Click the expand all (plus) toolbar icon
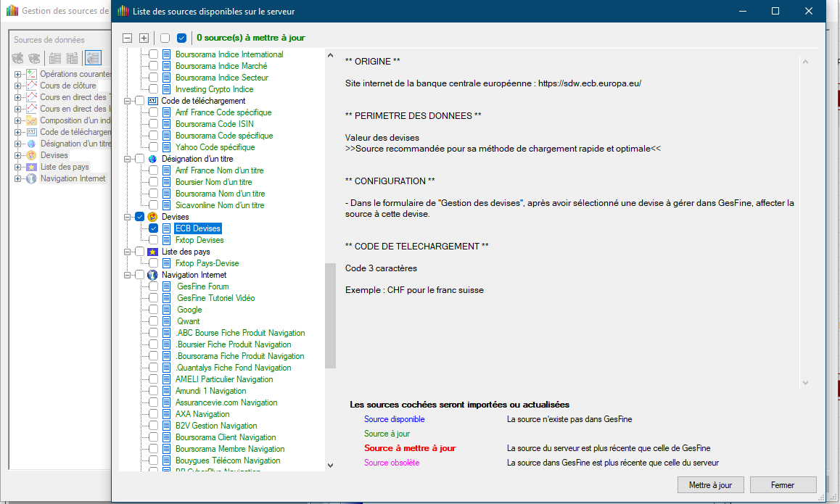Screen dimensions: 840x504 [x=144, y=38]
